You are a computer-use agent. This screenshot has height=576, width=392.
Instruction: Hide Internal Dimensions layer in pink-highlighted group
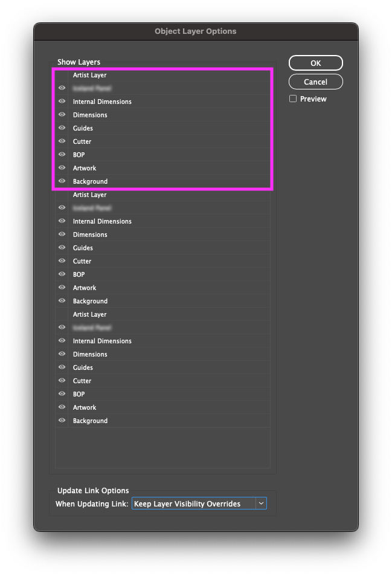tap(62, 102)
